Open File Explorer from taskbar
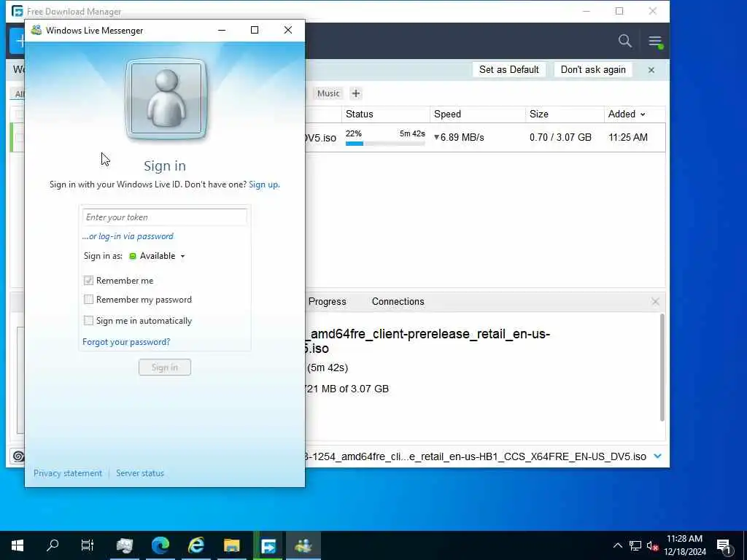 click(x=231, y=545)
